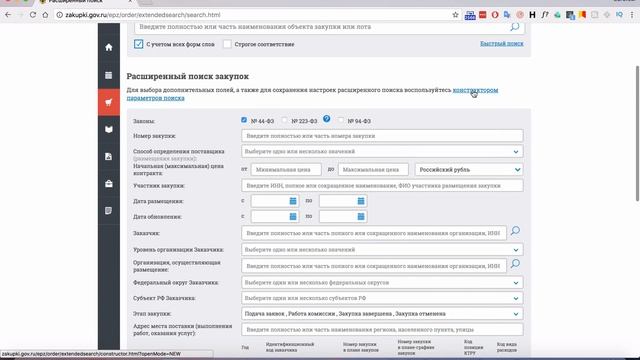Click the site info icon in address bar
The height and width of the screenshot is (360, 640).
(59, 15)
